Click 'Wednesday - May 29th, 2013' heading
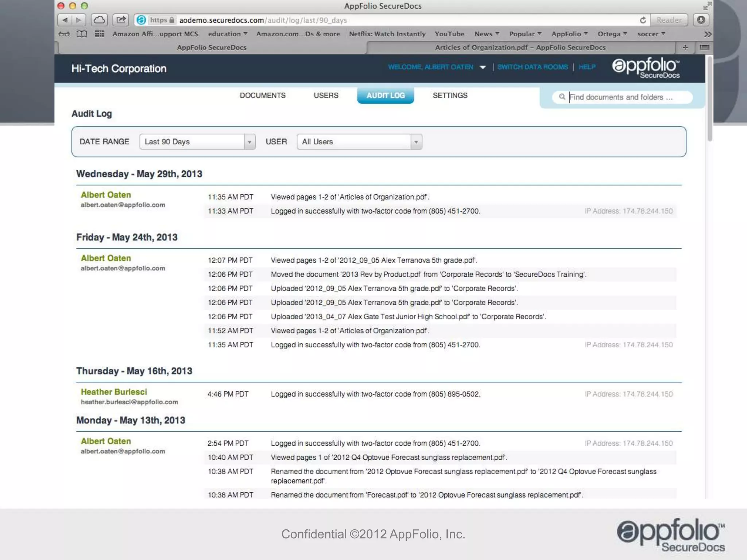Image resolution: width=747 pixels, height=560 pixels. [x=139, y=174]
